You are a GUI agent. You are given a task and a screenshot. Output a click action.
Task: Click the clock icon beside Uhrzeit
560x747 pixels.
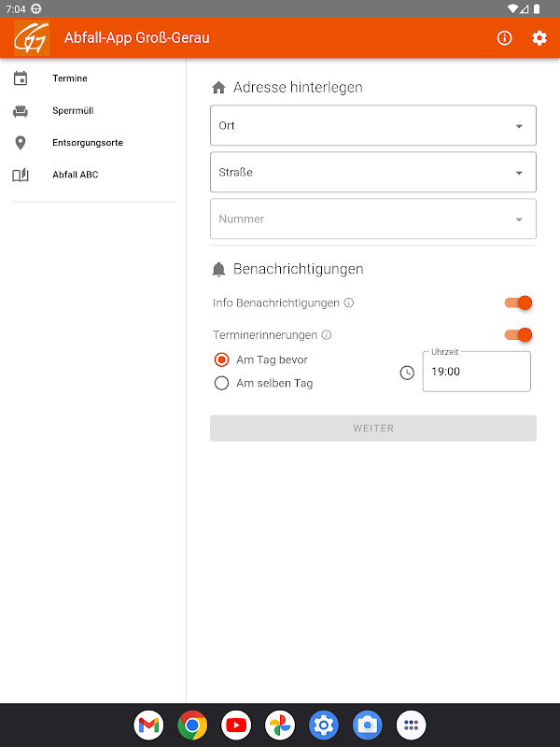click(407, 373)
